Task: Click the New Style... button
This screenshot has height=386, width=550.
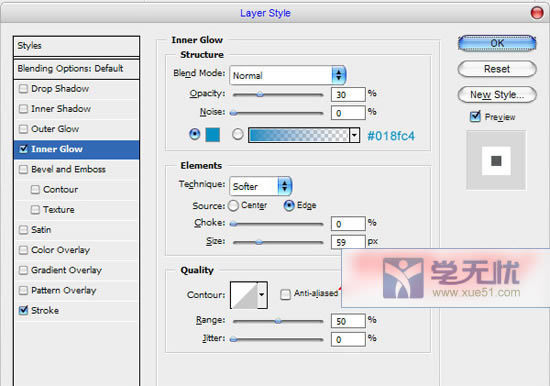Action: [x=497, y=94]
